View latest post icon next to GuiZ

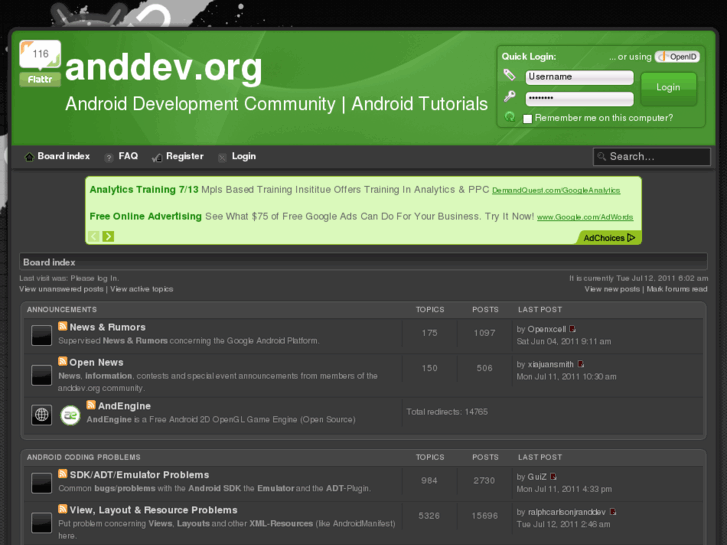click(x=553, y=476)
